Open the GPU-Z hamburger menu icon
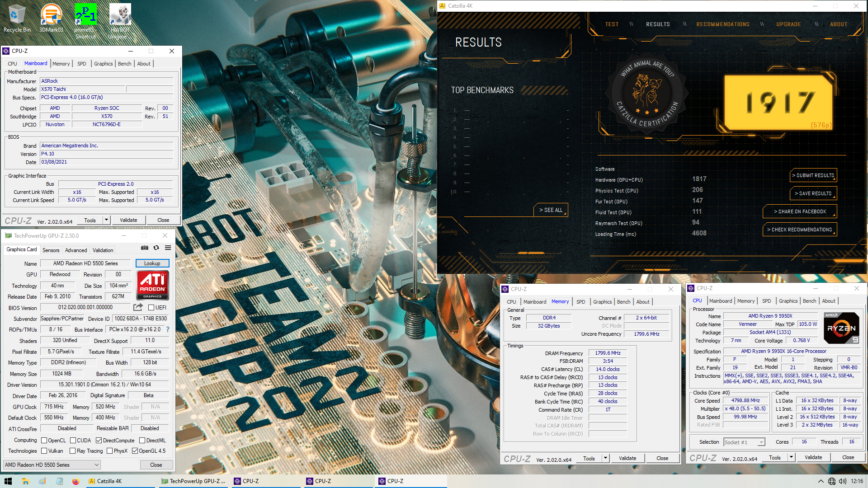Viewport: 868px width, 488px height. point(168,248)
